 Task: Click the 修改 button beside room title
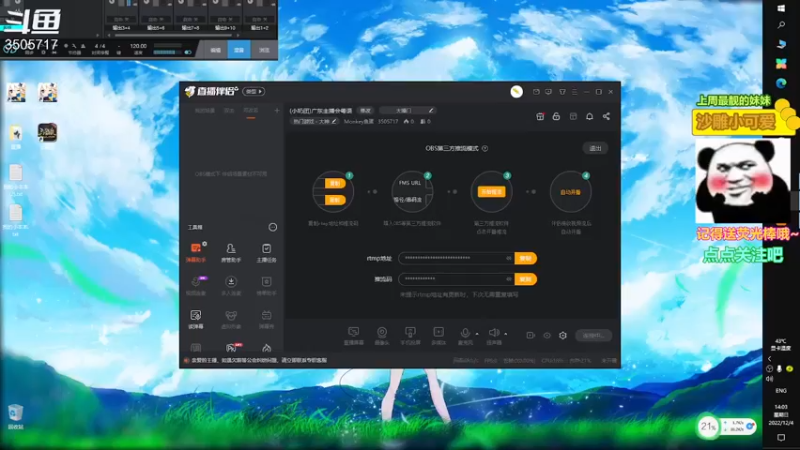[x=365, y=110]
